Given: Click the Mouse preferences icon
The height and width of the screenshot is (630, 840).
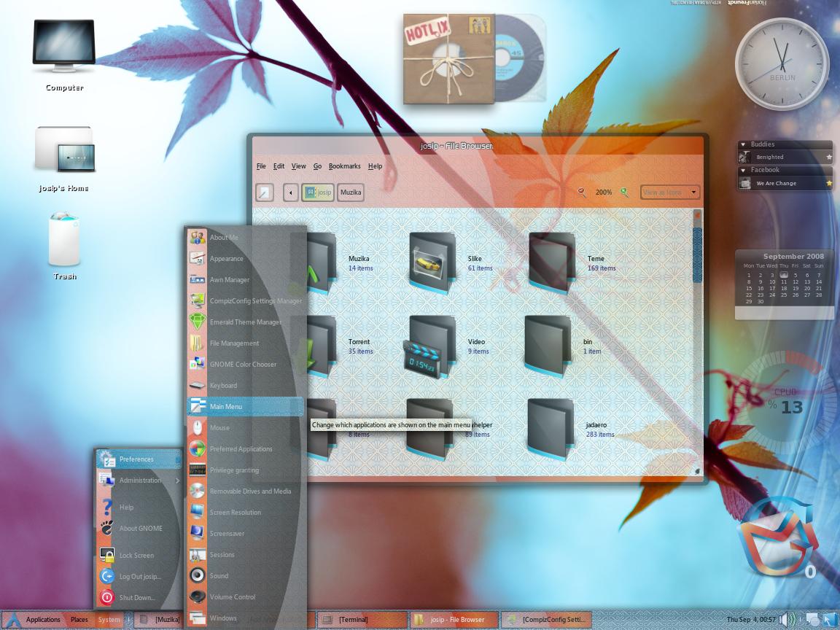Looking at the screenshot, I should (x=197, y=427).
